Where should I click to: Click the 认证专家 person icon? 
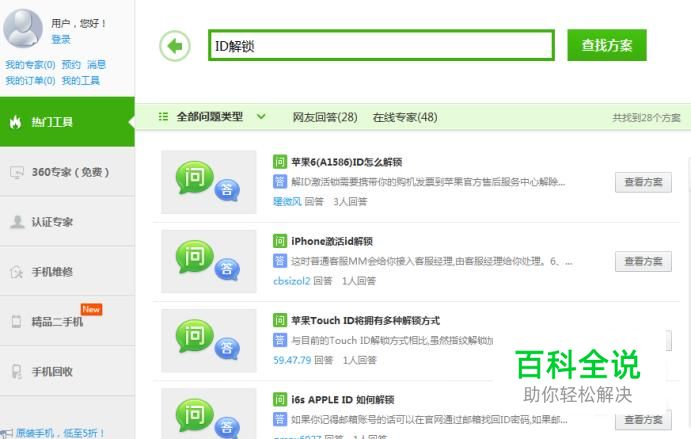pyautogui.click(x=17, y=222)
